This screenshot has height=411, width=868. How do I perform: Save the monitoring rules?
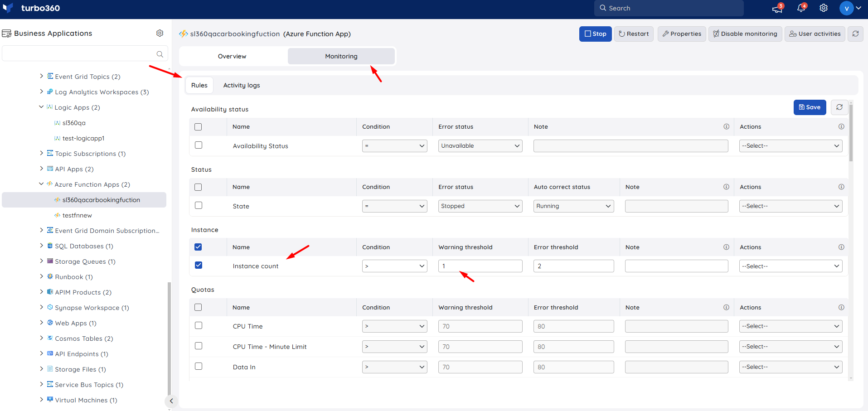(810, 107)
